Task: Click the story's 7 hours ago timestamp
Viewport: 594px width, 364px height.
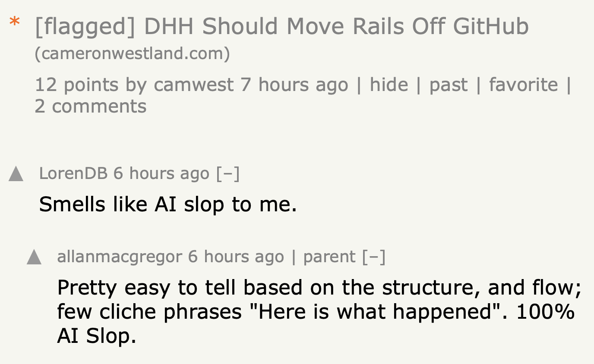Action: click(x=294, y=84)
